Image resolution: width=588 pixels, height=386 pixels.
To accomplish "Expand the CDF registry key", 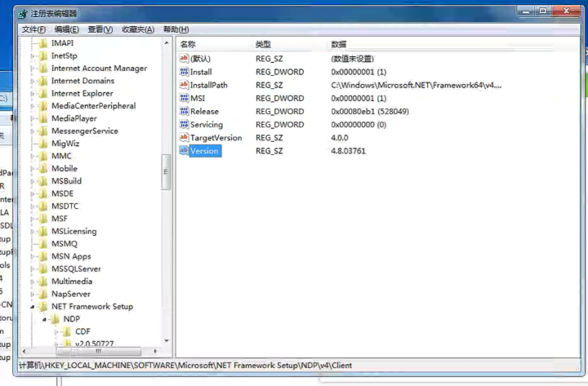I will click(x=57, y=332).
